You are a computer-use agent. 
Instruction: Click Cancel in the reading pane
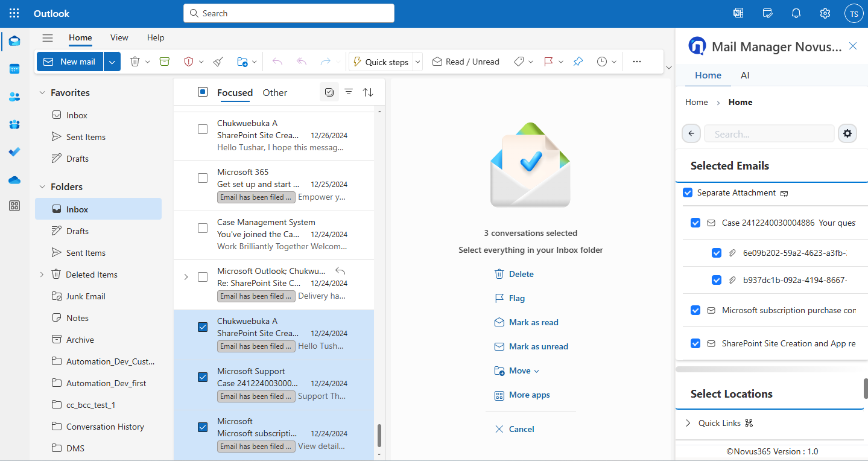click(x=514, y=429)
